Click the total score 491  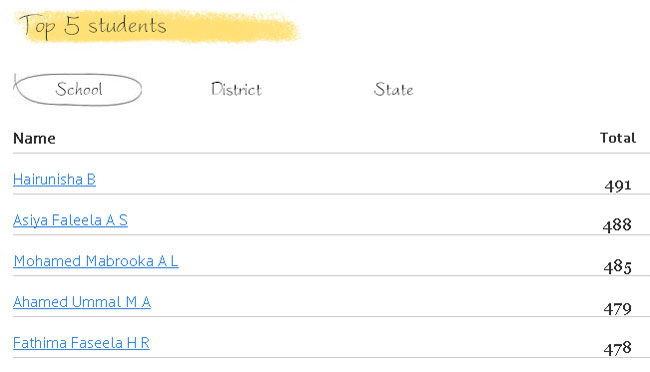click(x=618, y=185)
